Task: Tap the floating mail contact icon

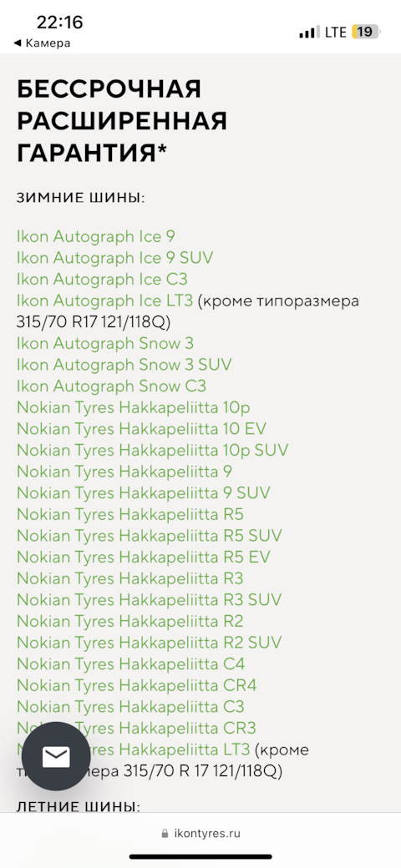Action: [55, 756]
